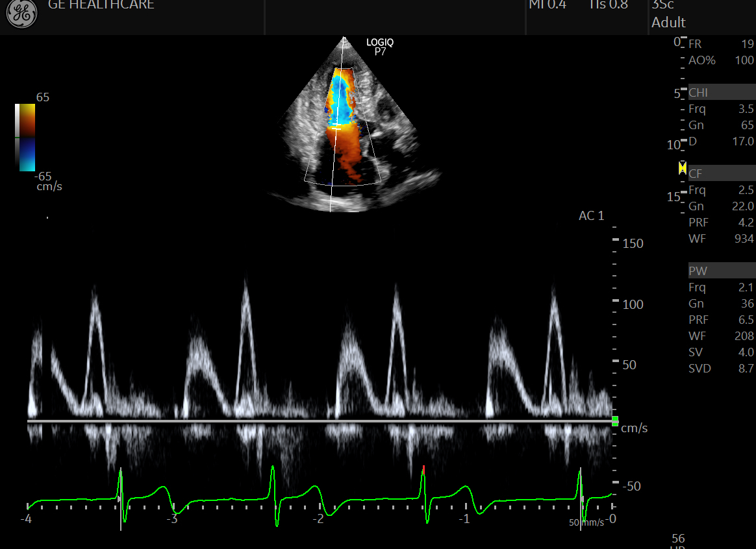This screenshot has height=549, width=756.
Task: Click the LOGIQ P7 probe orientation label
Action: (x=379, y=47)
